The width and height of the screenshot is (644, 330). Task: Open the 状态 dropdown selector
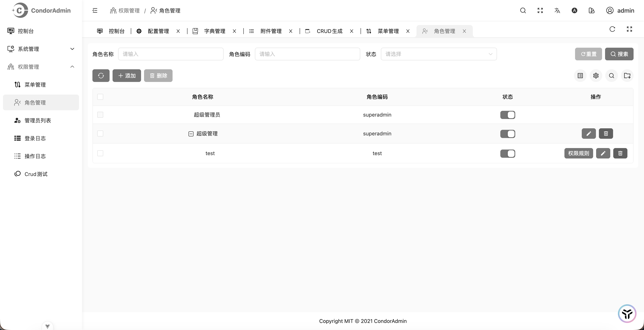click(439, 54)
